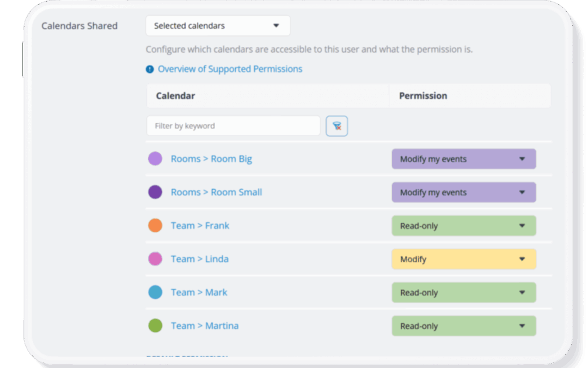
Task: Click the Team > Mark calendar link
Action: [x=199, y=292]
